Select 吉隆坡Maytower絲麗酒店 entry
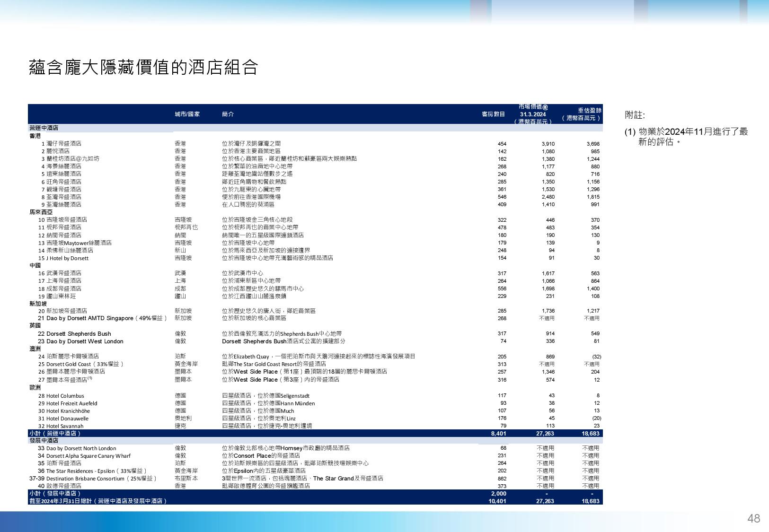The width and height of the screenshot is (769, 532). coord(79,243)
